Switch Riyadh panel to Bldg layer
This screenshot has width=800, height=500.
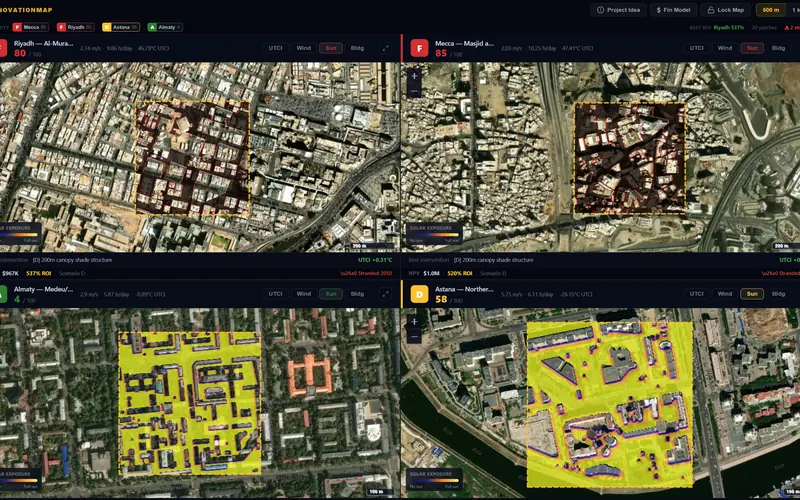tap(357, 48)
